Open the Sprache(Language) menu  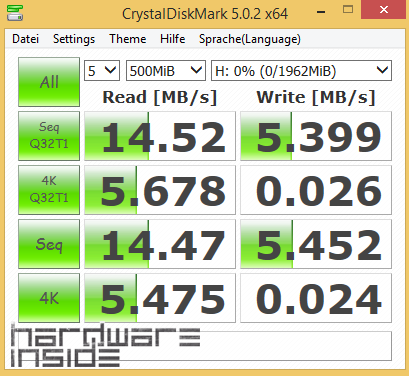pyautogui.click(x=250, y=39)
